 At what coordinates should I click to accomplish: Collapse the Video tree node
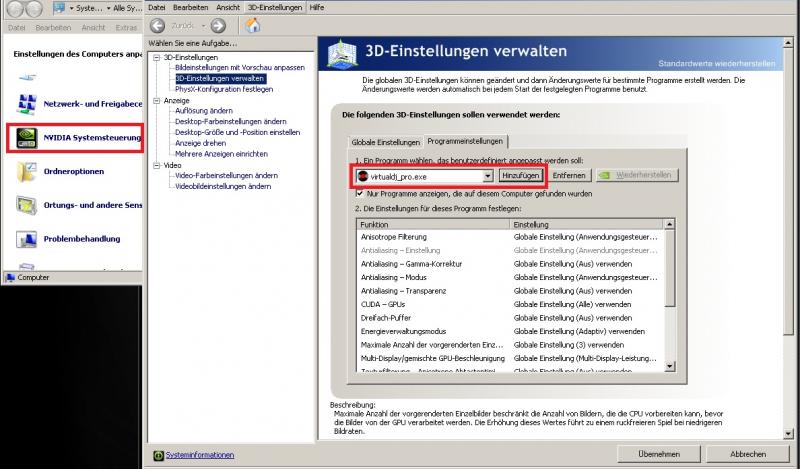(x=157, y=165)
